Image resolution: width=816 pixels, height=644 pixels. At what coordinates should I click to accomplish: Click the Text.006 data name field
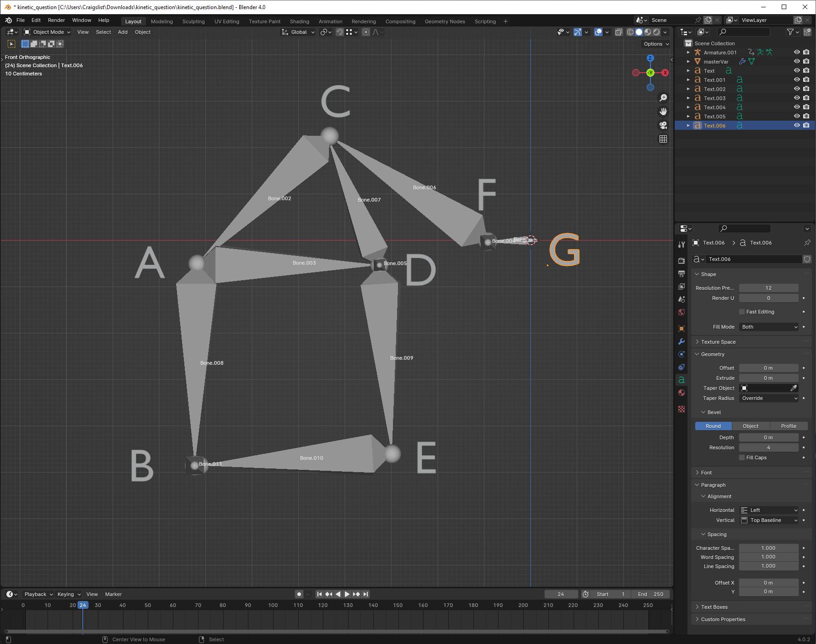754,259
